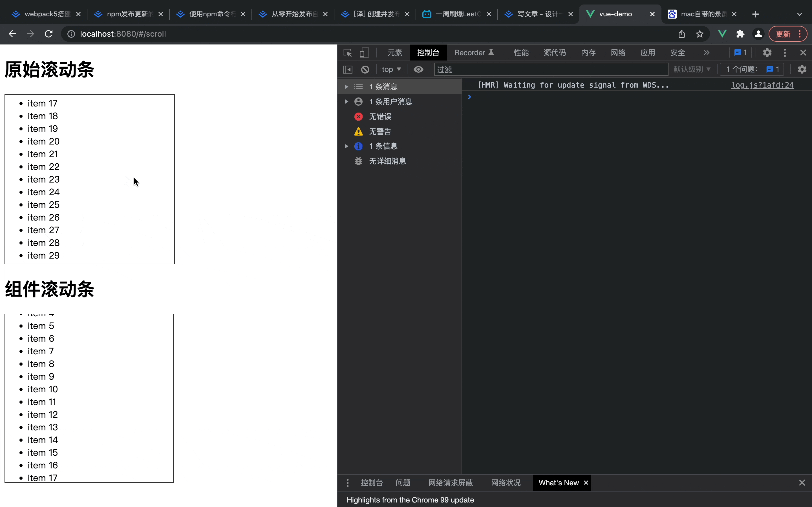The height and width of the screenshot is (507, 812).
Task: Clear the console with the ban icon
Action: pyautogui.click(x=365, y=69)
